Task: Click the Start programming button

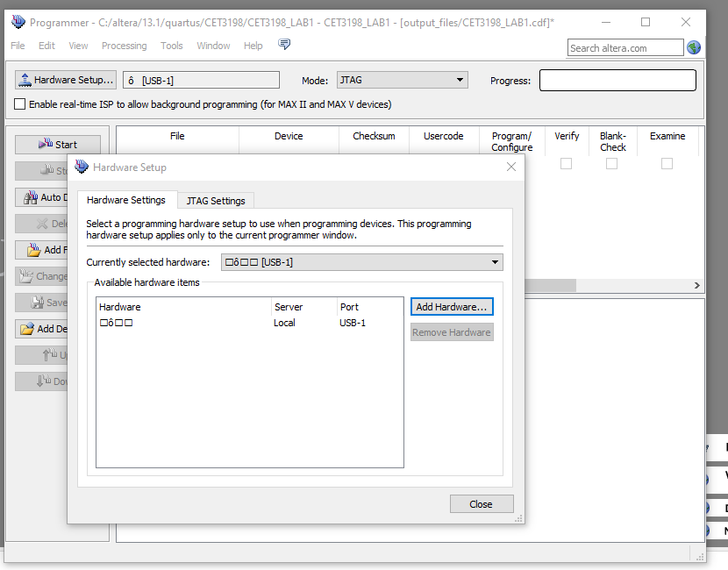Action: pyautogui.click(x=58, y=145)
